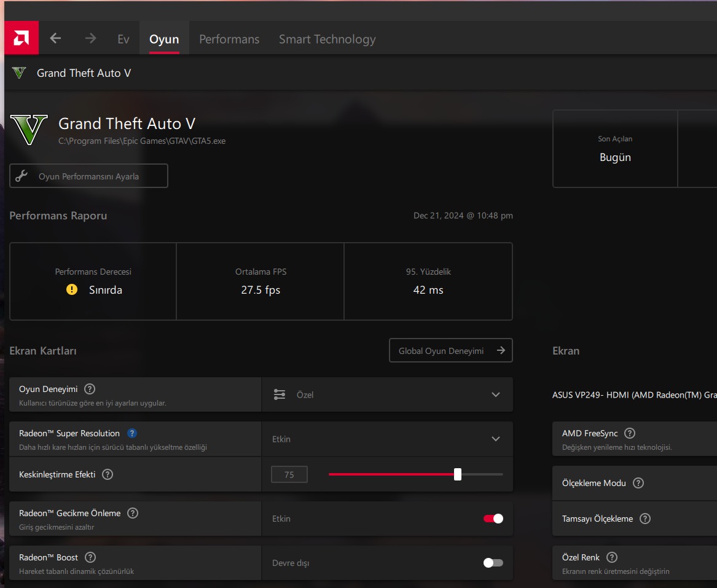Image resolution: width=717 pixels, height=588 pixels.
Task: Click the Ekran section heading
Action: (566, 351)
